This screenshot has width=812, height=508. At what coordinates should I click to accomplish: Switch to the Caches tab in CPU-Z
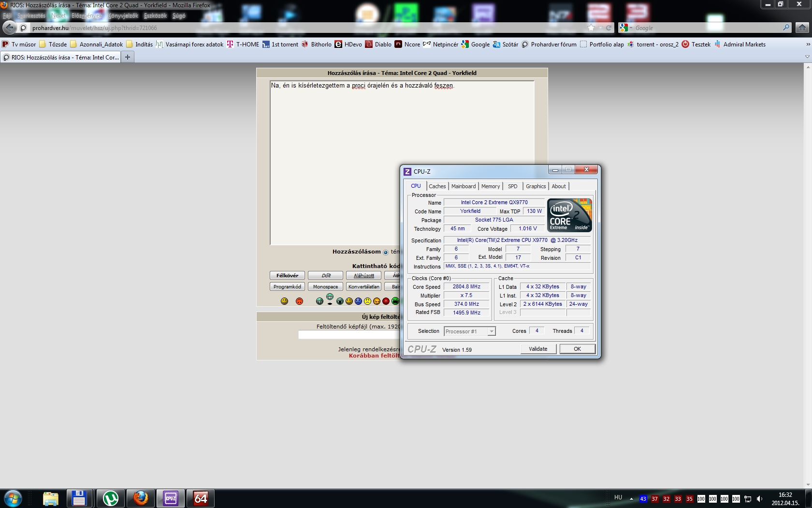[x=437, y=186]
